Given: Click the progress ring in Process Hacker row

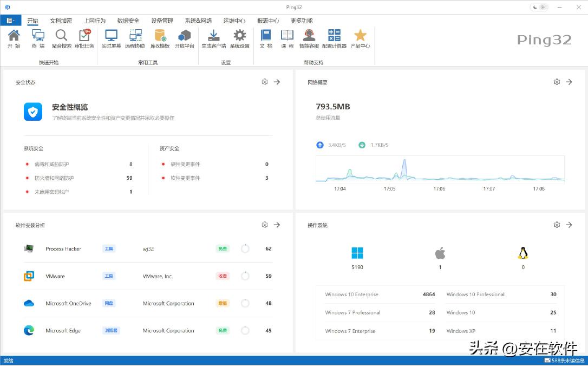Looking at the screenshot, I should (245, 249).
